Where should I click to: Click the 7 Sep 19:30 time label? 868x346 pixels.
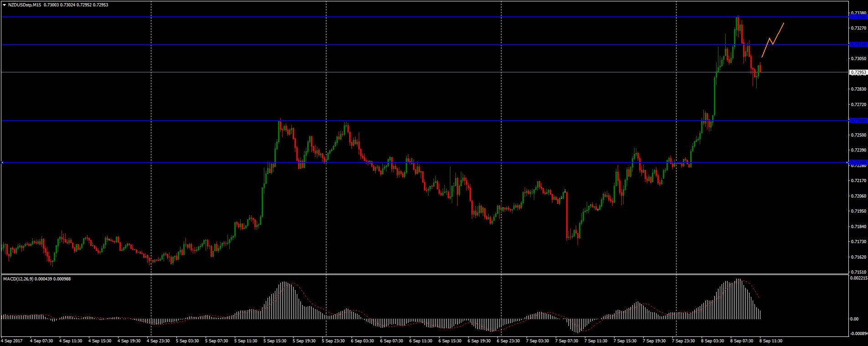click(x=655, y=341)
